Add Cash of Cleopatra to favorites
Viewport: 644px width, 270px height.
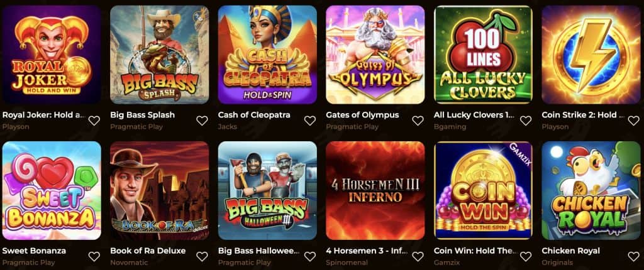coord(310,121)
